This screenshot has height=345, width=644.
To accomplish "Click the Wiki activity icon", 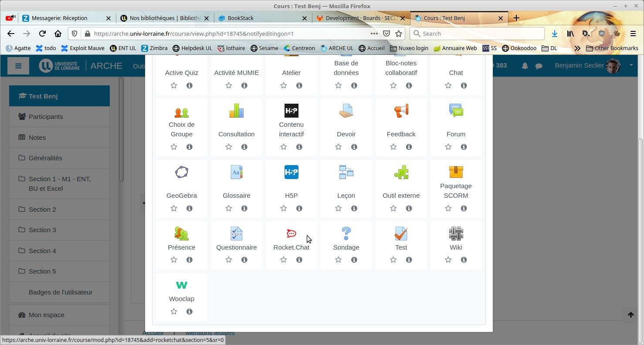I will [x=456, y=234].
